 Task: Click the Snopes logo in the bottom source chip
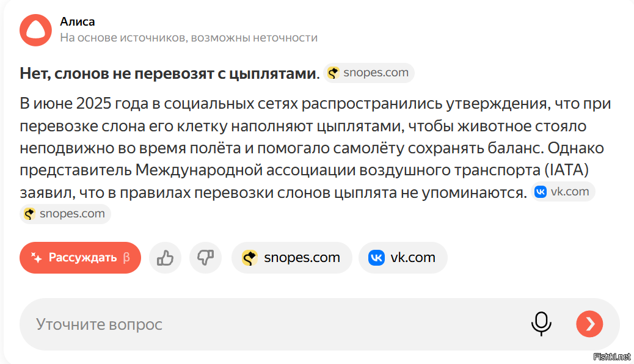click(x=249, y=258)
